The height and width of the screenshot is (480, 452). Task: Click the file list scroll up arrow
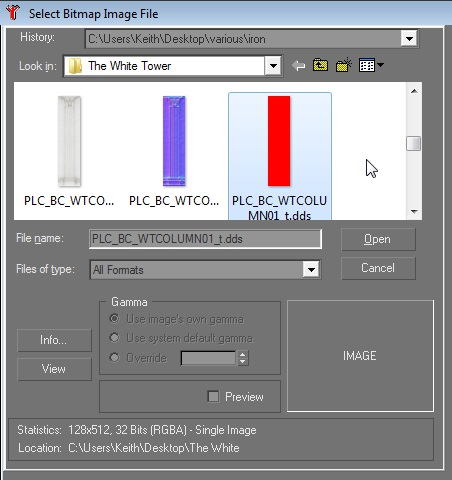click(x=414, y=91)
